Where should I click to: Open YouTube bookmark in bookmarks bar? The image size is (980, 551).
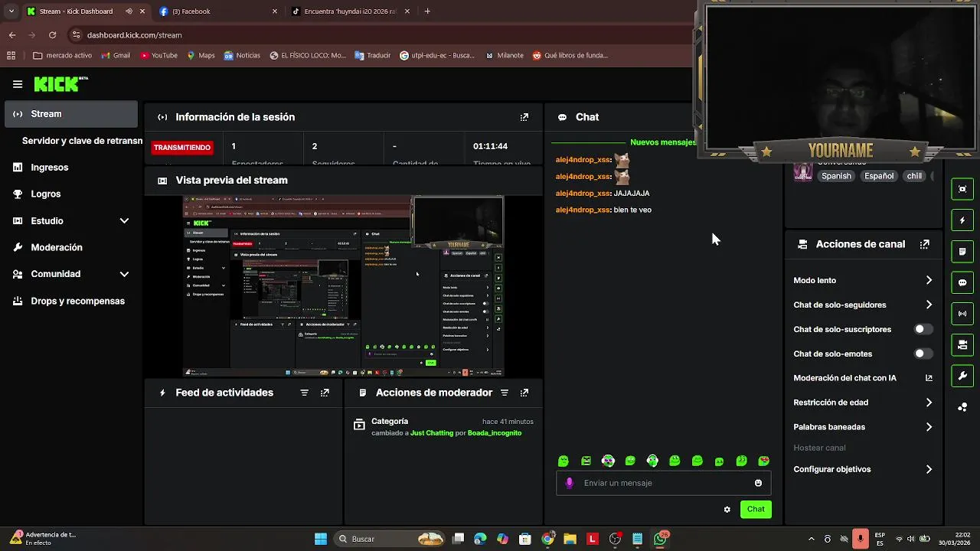[158, 55]
